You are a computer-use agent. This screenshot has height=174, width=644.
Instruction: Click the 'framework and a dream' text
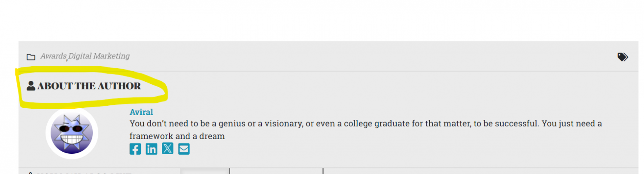(177, 136)
